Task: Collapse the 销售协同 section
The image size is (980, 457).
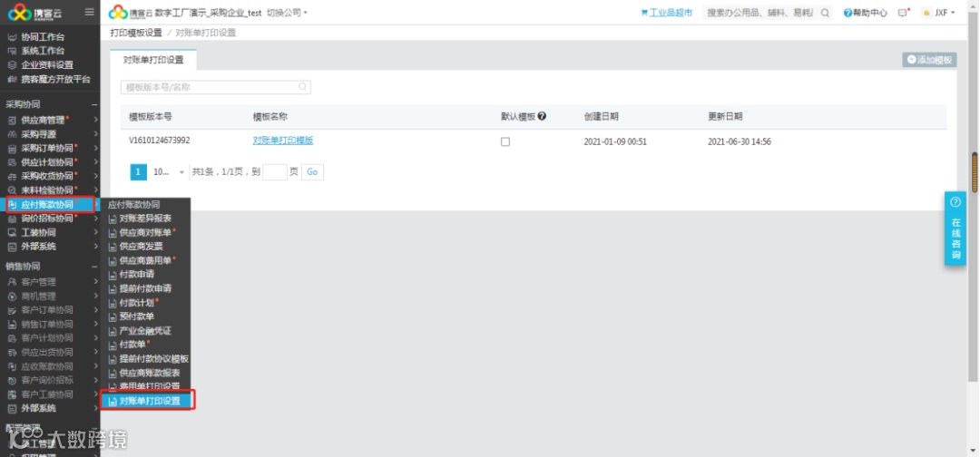Action: click(94, 266)
